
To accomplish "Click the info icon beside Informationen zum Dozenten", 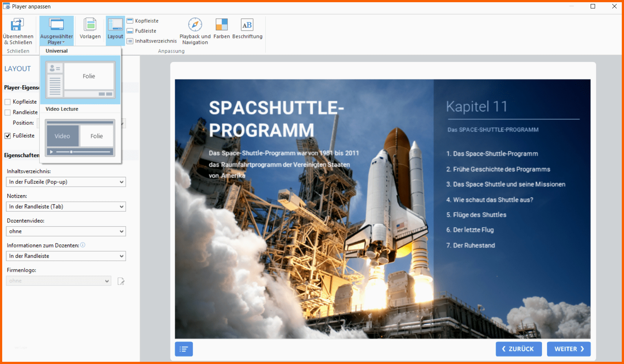I will [83, 245].
